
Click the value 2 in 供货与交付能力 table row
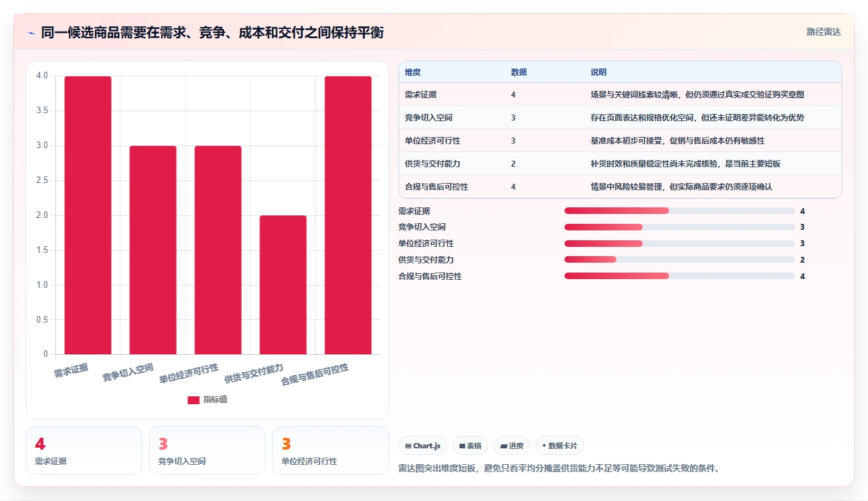coord(513,164)
